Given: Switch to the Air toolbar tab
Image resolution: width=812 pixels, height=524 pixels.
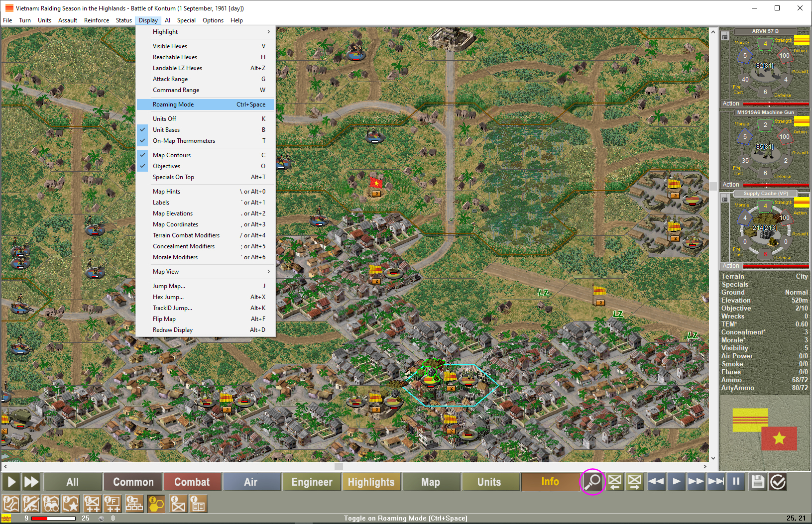Looking at the screenshot, I should 251,482.
